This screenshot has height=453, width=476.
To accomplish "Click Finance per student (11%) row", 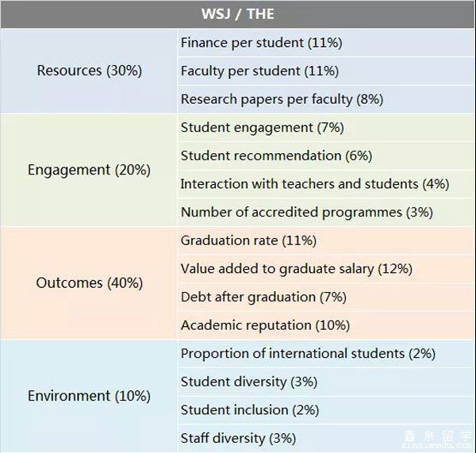I will 326,43.
